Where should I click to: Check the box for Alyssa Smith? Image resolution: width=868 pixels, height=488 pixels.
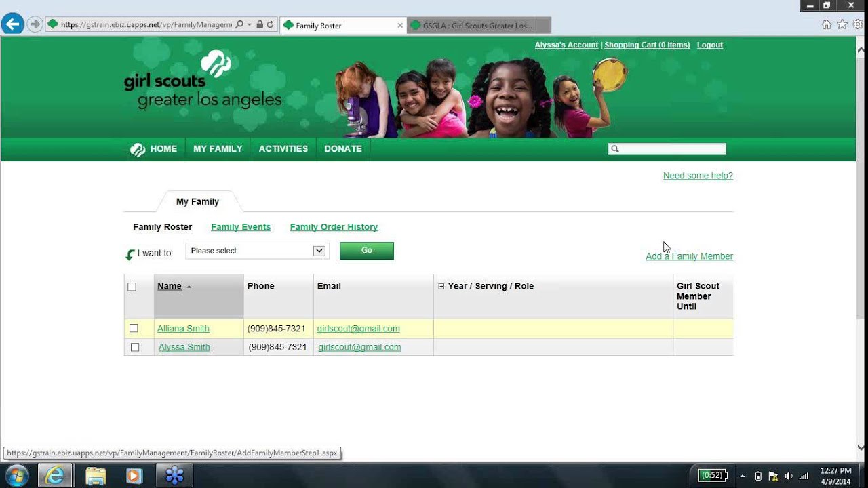coord(135,347)
